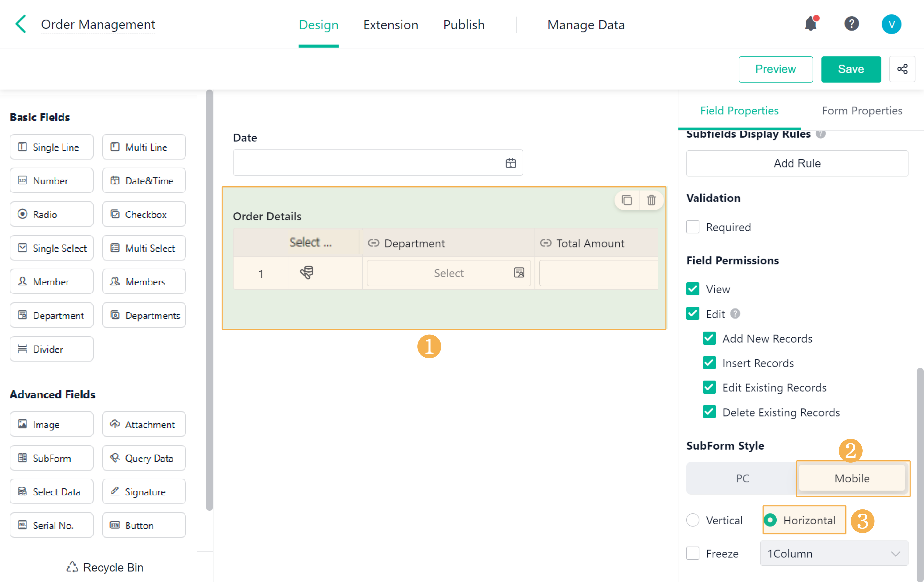Uncheck Insert Records permission
Screen dimensions: 924x582
(x=709, y=363)
